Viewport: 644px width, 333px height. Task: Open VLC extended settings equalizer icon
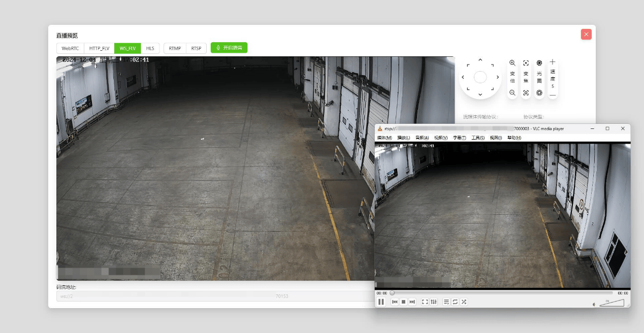click(x=434, y=302)
